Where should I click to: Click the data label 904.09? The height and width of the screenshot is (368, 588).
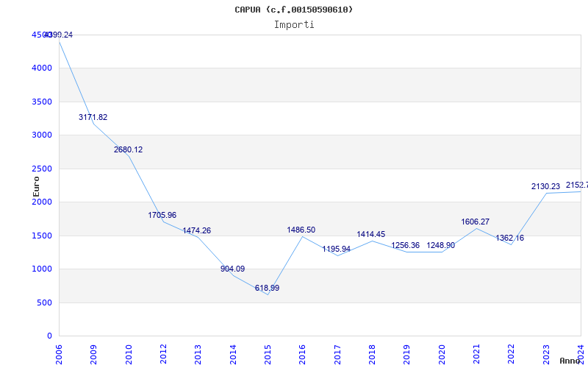click(232, 269)
